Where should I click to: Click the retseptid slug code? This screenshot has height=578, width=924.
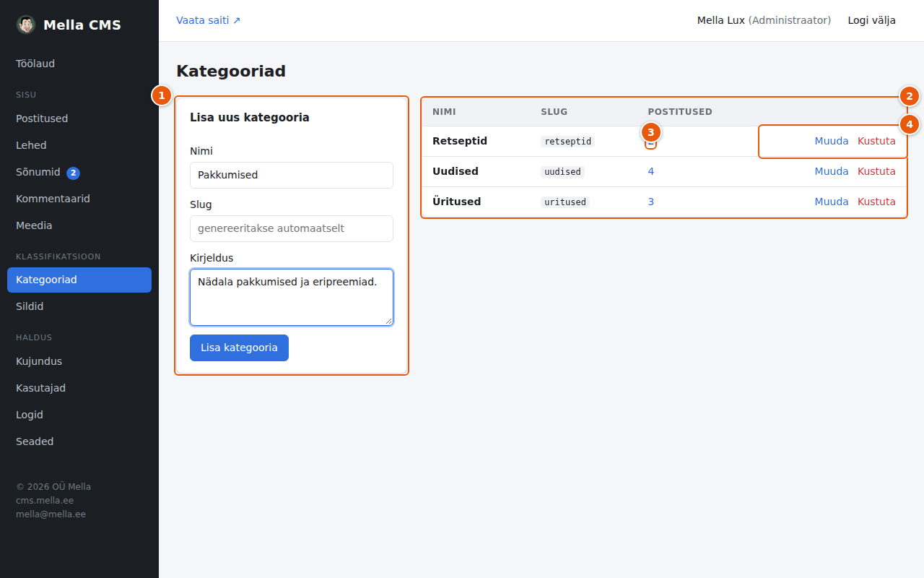(567, 142)
